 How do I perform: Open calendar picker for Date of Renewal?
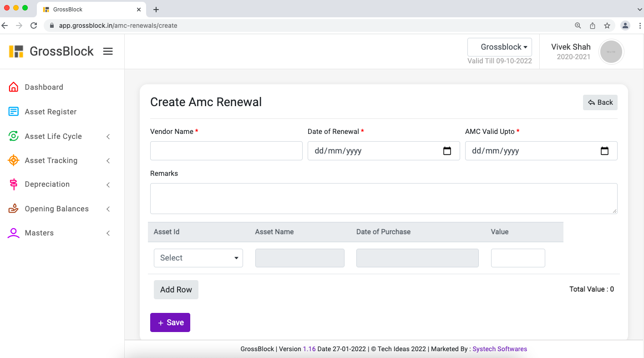[447, 151]
